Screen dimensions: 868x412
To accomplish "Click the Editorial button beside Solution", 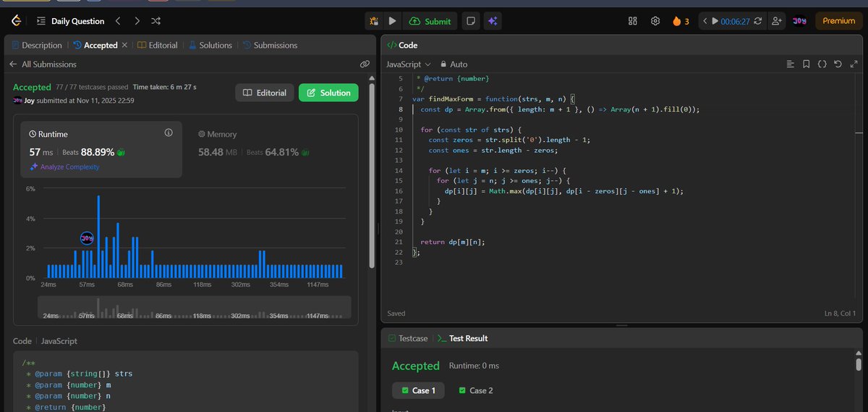I will [x=265, y=93].
